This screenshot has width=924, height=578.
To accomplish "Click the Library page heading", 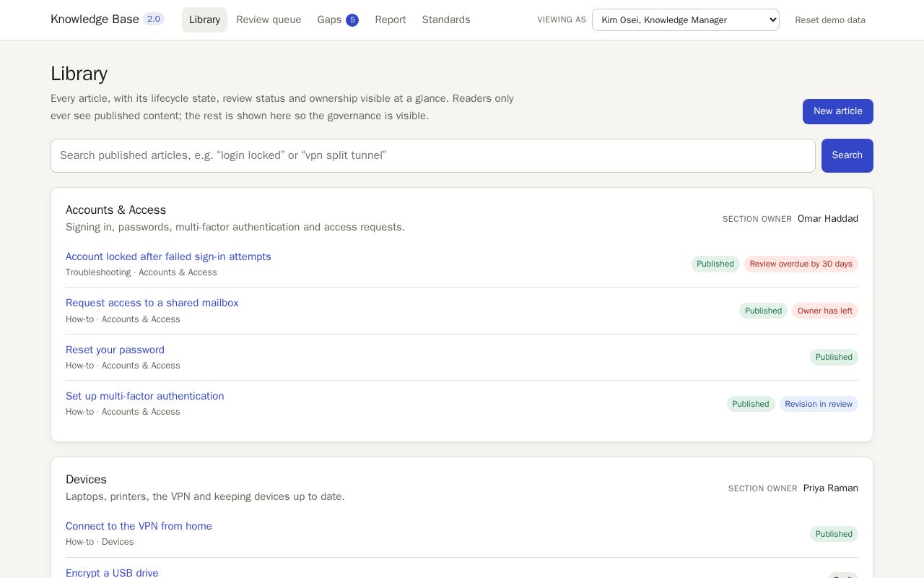I will 79,74.
